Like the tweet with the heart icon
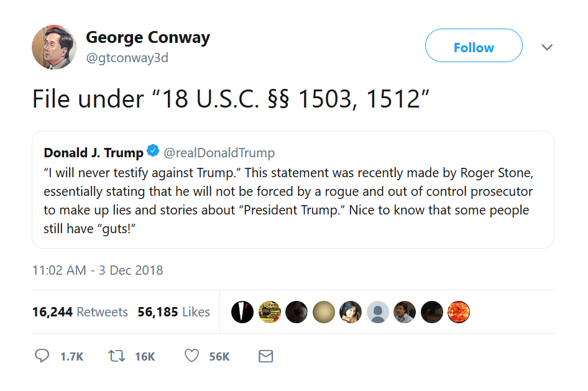This screenshot has height=391, width=588. 191,356
